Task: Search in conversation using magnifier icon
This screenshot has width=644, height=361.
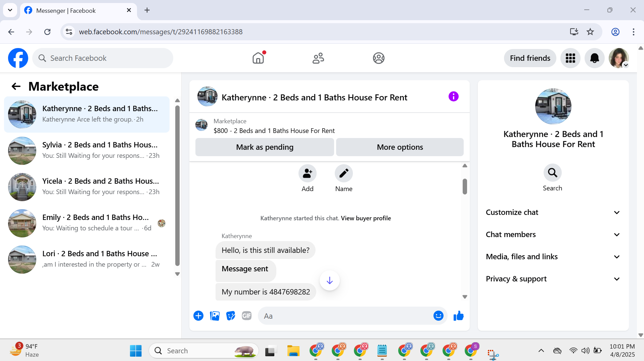Action: [x=552, y=173]
